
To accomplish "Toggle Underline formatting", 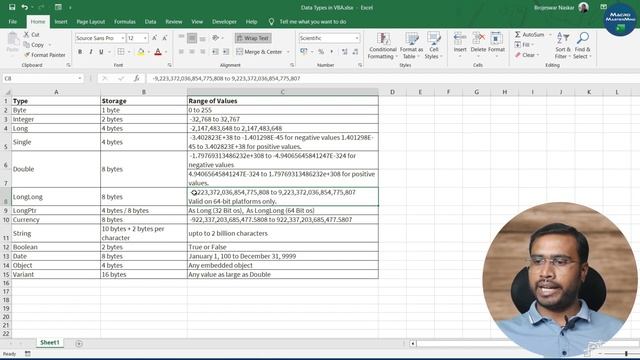I will (x=101, y=52).
